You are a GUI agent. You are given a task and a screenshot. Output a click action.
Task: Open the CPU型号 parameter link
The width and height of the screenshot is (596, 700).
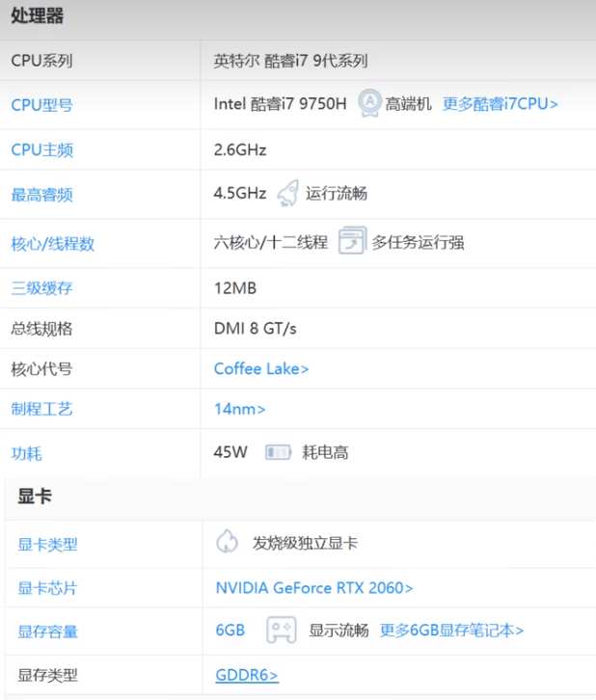click(x=42, y=105)
